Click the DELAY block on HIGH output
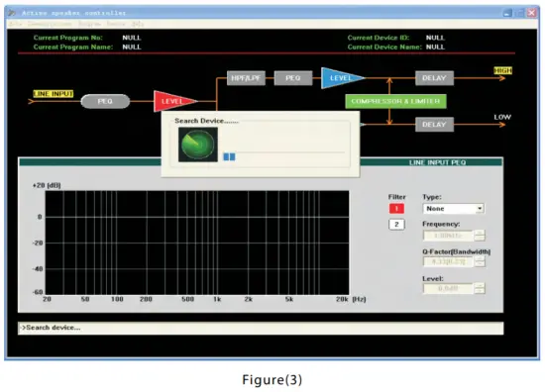545x392 pixels. click(x=434, y=78)
